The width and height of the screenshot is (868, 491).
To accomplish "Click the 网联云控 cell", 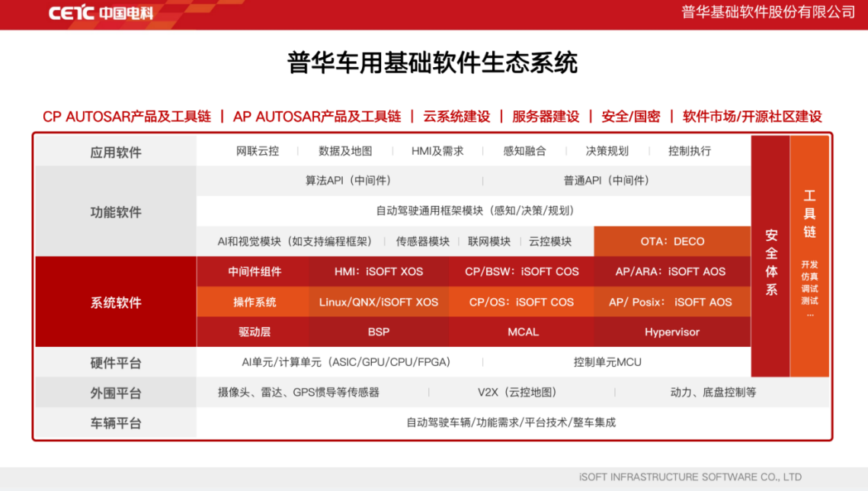I will pyautogui.click(x=258, y=151).
